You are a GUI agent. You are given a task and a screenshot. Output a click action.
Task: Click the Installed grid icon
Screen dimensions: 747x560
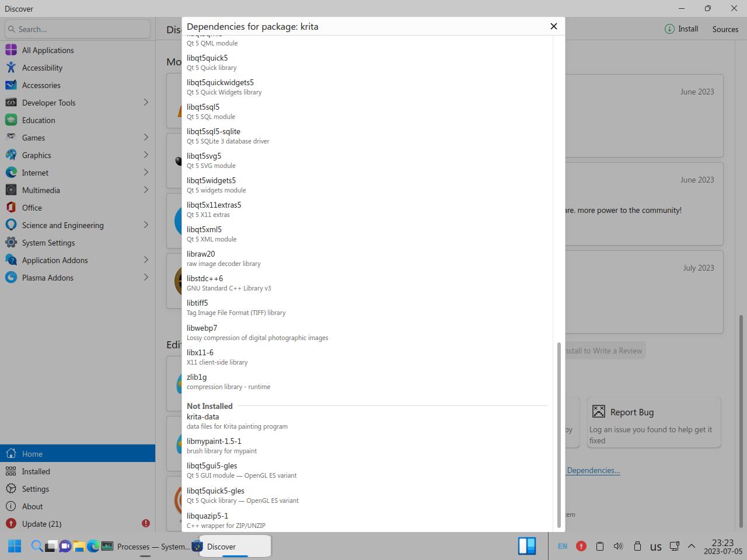(11, 471)
